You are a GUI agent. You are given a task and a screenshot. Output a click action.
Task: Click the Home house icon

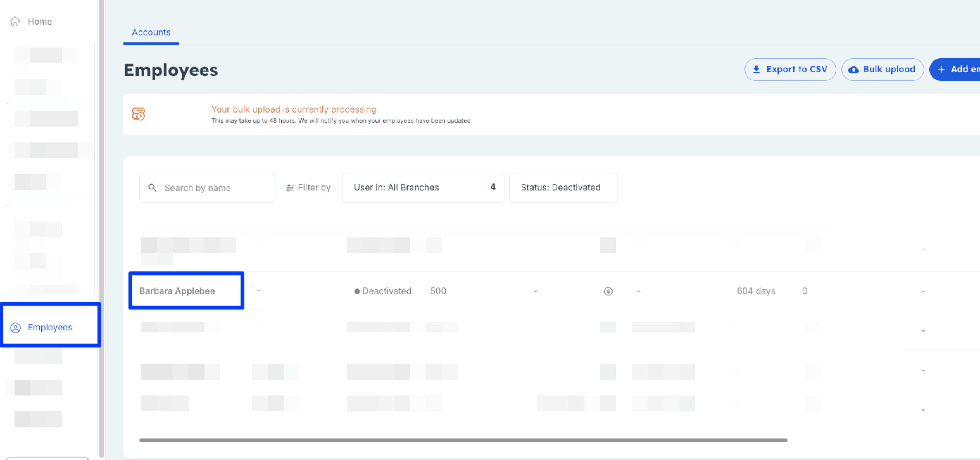click(x=15, y=21)
